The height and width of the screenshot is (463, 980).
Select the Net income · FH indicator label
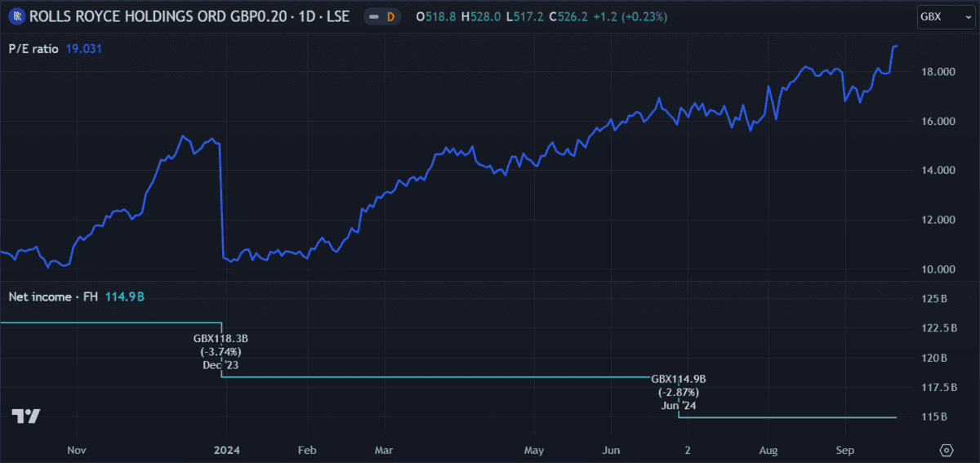point(53,296)
